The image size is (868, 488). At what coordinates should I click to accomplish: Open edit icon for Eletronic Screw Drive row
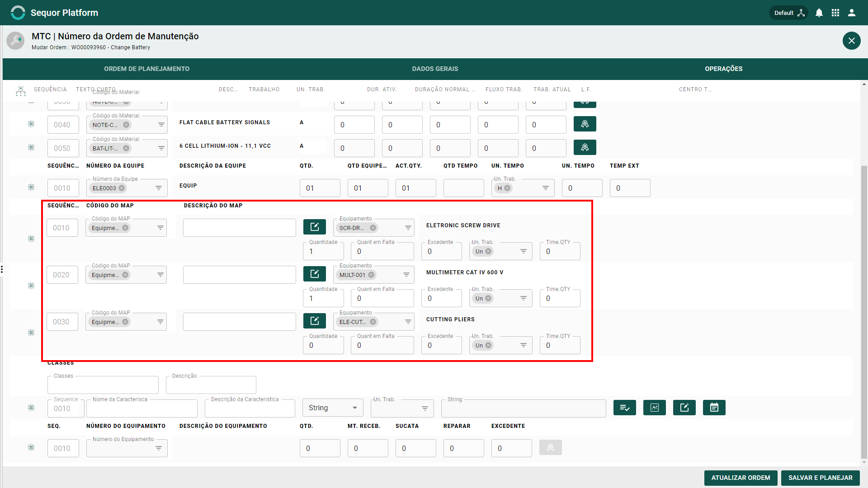pyautogui.click(x=315, y=227)
